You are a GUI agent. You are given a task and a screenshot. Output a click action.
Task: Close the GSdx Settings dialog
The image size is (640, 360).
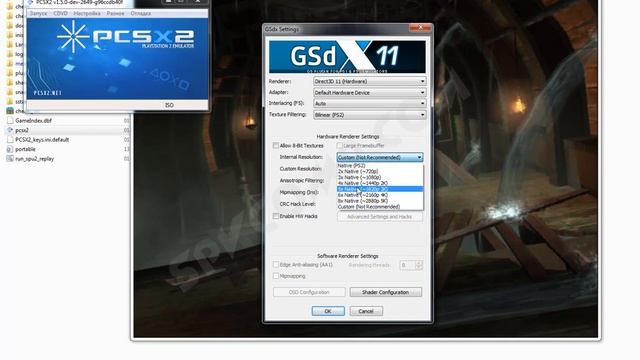coord(420,28)
